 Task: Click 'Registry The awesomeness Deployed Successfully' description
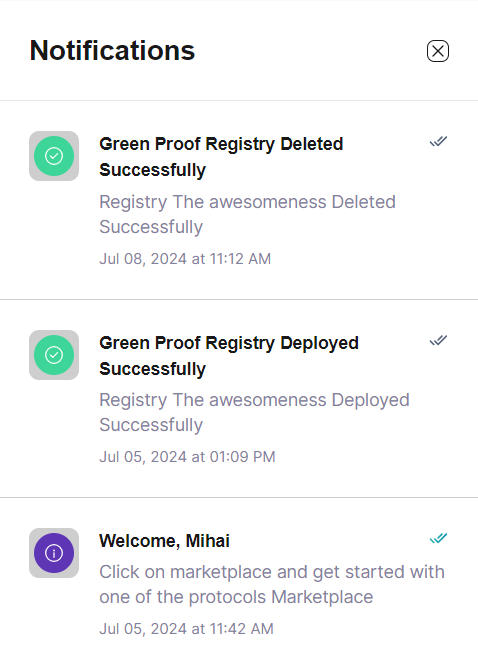[x=254, y=412]
